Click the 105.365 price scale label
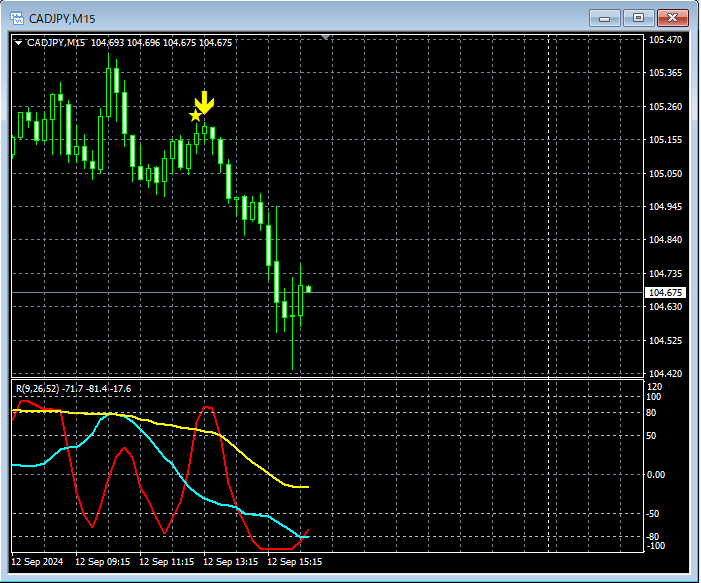 (665, 72)
